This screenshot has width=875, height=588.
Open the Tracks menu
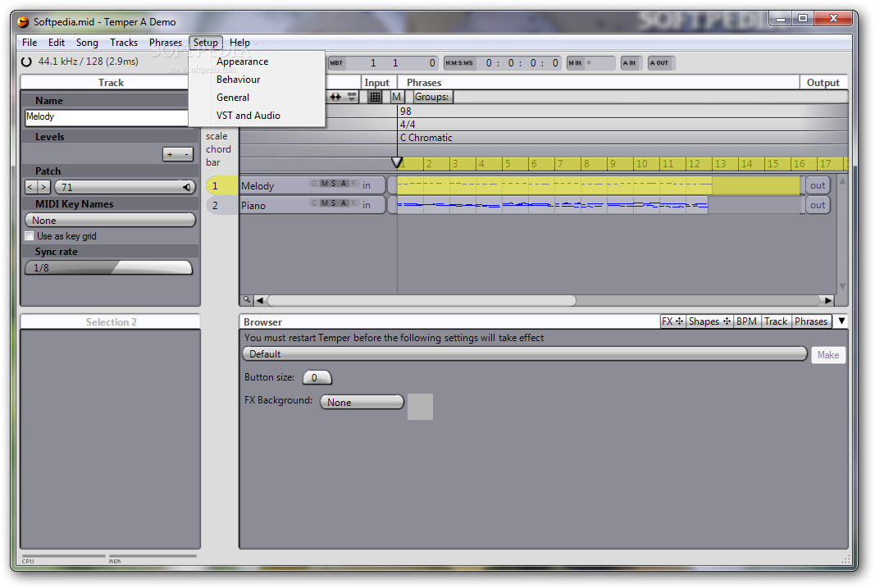coord(124,43)
